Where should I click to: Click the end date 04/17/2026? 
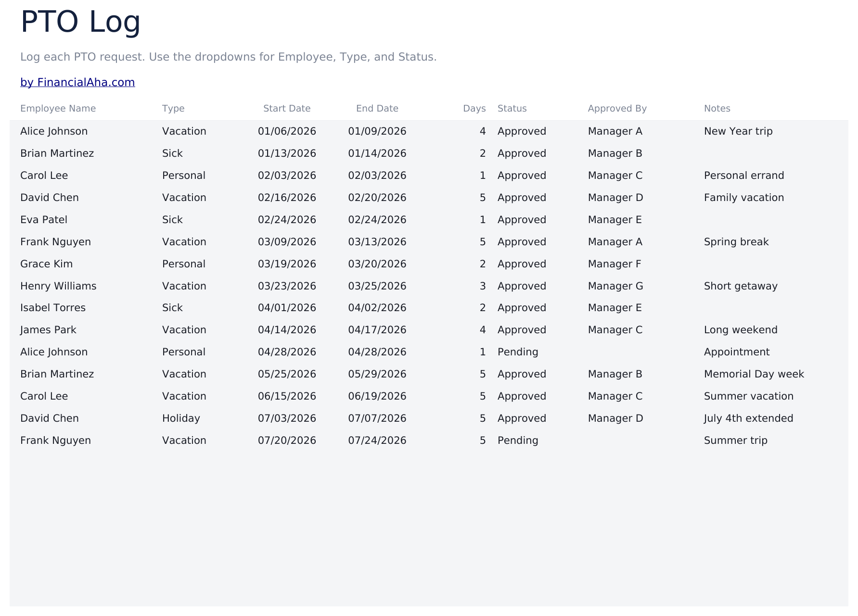pos(377,330)
